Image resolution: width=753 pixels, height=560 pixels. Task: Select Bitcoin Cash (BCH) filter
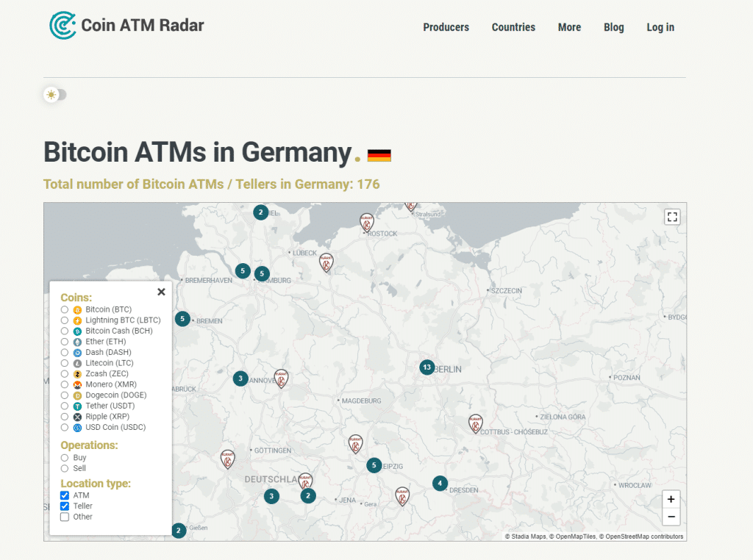pyautogui.click(x=65, y=331)
